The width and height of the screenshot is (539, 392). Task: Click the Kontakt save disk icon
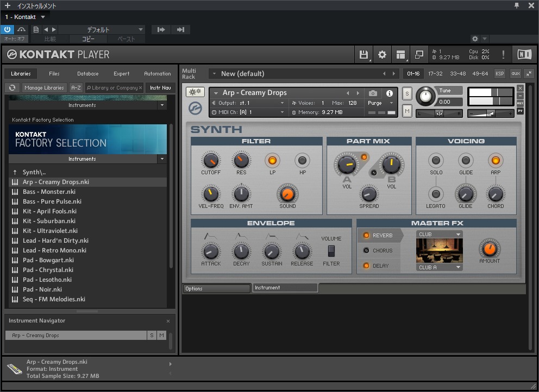tap(363, 55)
